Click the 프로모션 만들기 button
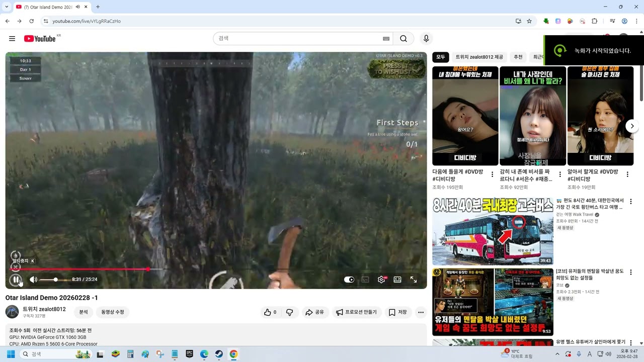 pyautogui.click(x=356, y=312)
